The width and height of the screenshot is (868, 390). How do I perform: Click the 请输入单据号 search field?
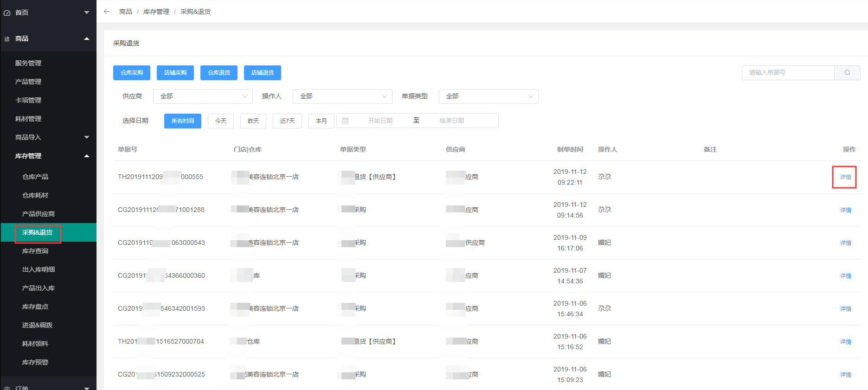[788, 73]
